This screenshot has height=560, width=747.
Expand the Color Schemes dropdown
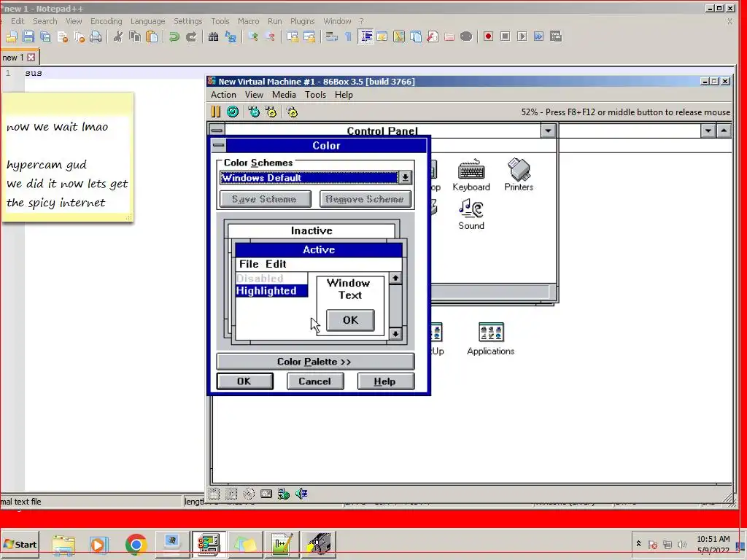click(x=405, y=178)
